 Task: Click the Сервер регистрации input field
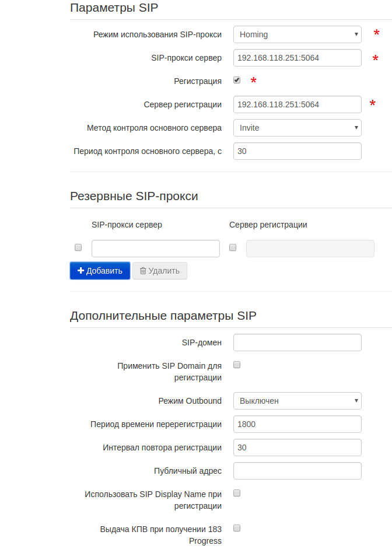coord(297,104)
